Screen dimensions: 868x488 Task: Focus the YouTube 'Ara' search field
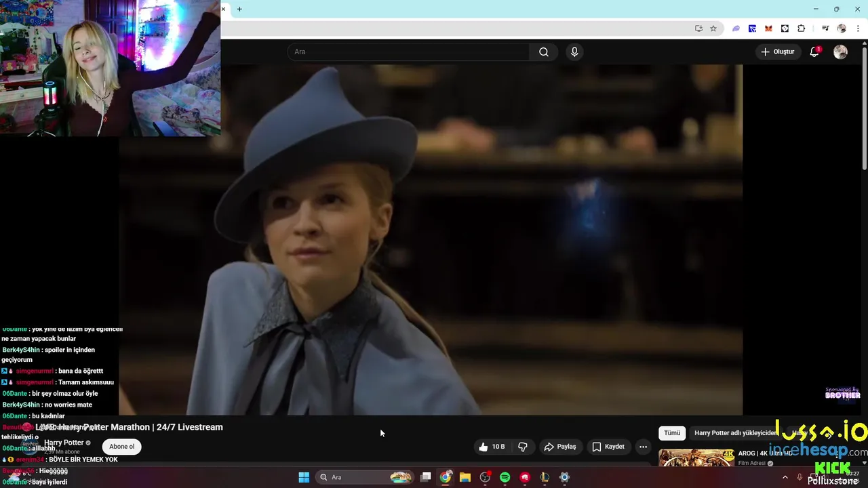[x=409, y=52]
